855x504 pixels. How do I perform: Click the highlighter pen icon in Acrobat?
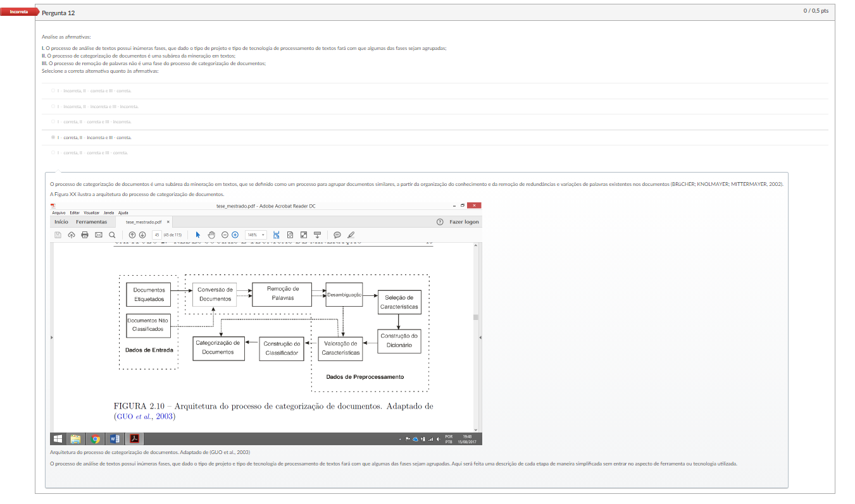[x=351, y=235]
